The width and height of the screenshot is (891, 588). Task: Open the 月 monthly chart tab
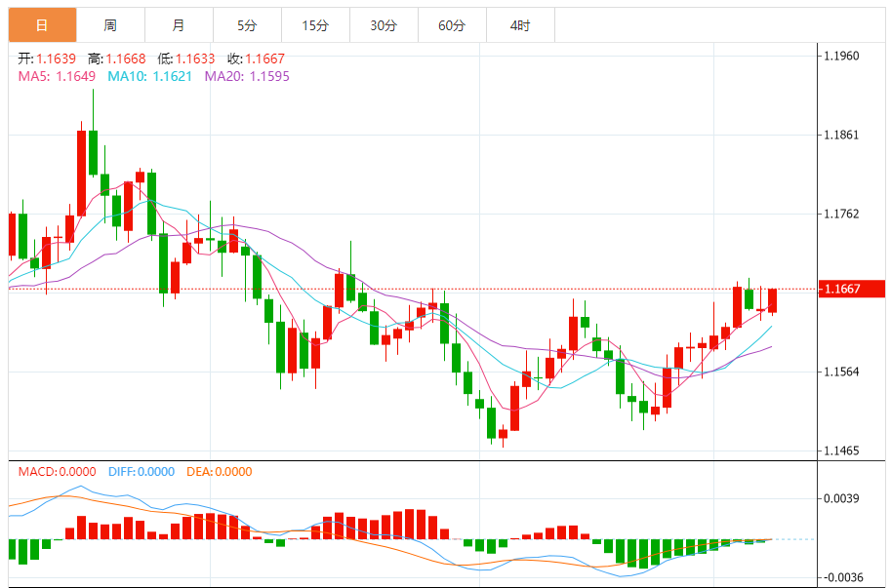pos(178,25)
